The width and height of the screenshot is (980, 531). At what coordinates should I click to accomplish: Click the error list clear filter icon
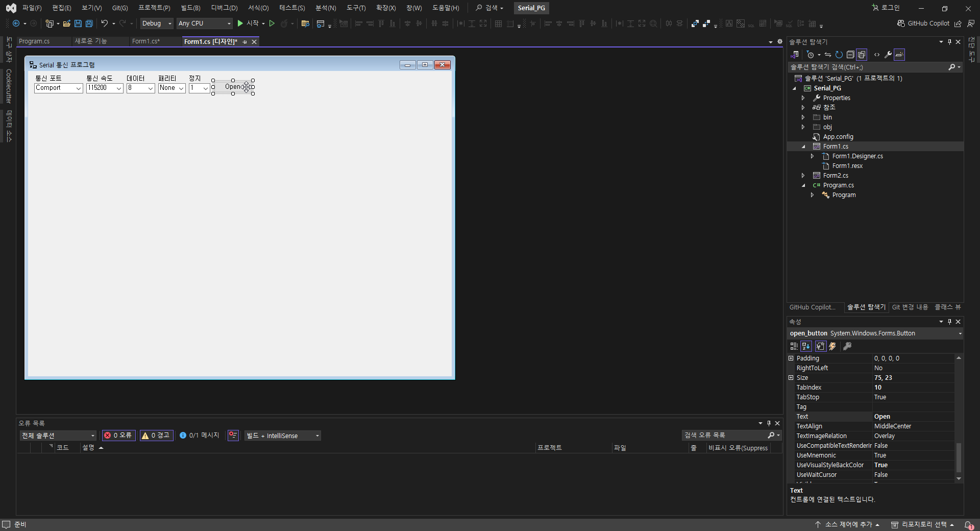tap(233, 436)
